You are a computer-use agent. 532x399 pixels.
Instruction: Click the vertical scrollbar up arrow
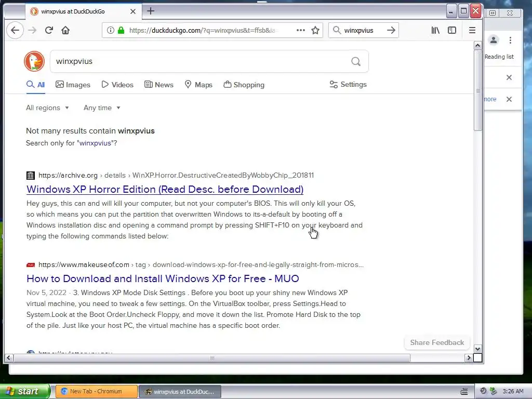coord(478,46)
